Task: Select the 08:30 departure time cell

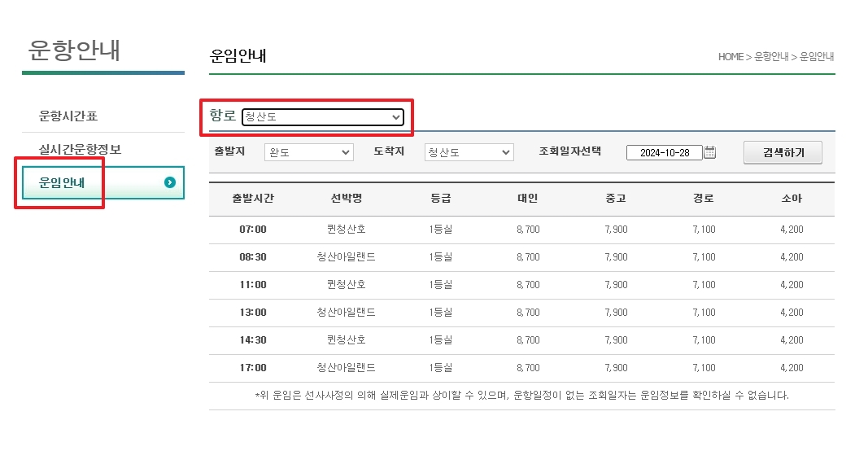Action: pos(253,257)
